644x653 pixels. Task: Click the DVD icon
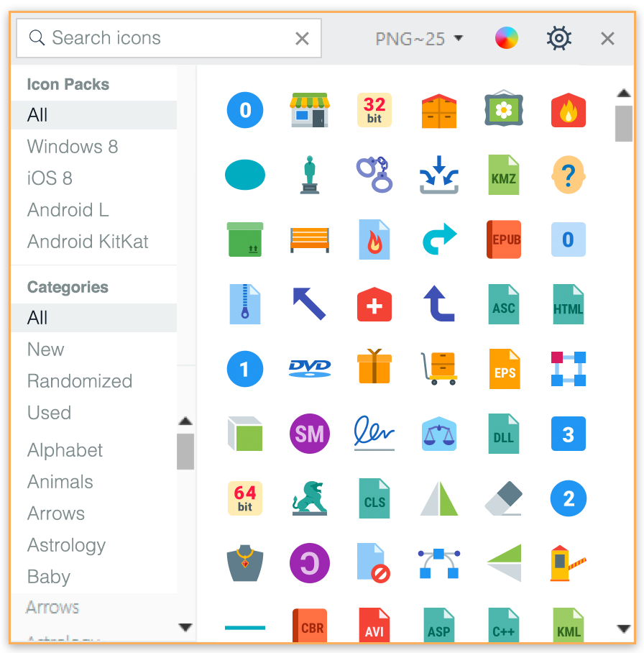(310, 369)
